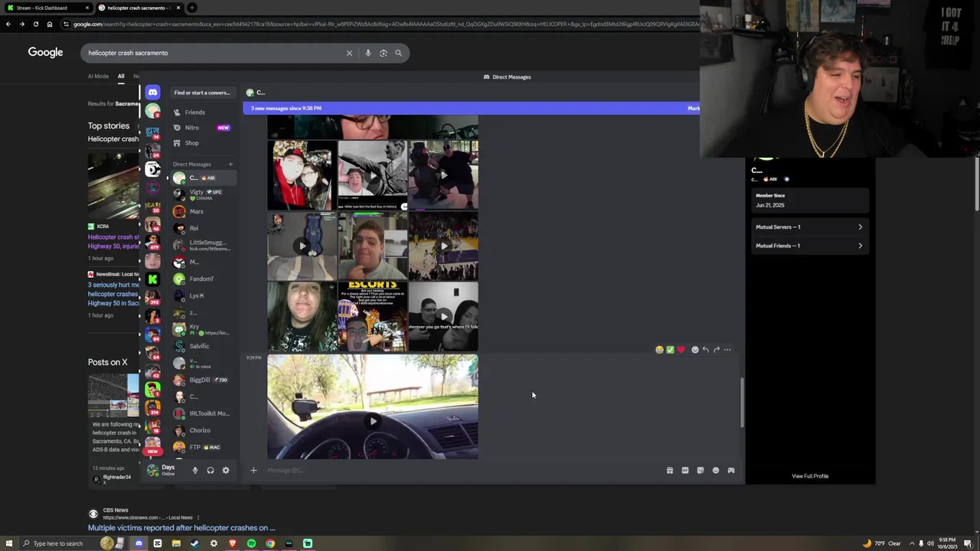Open Discord user settings gear
Viewport: 980px width, 551px height.
point(226,471)
